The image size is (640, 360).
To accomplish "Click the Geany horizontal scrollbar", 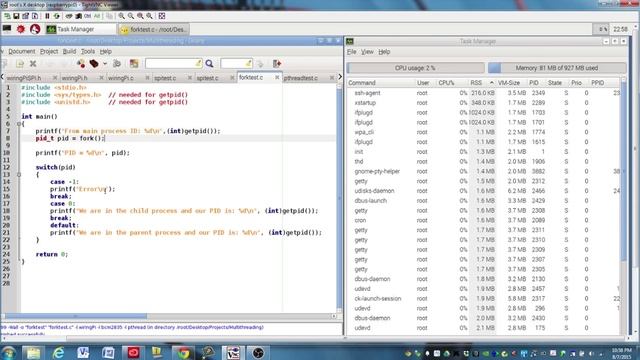I will pos(76,316).
